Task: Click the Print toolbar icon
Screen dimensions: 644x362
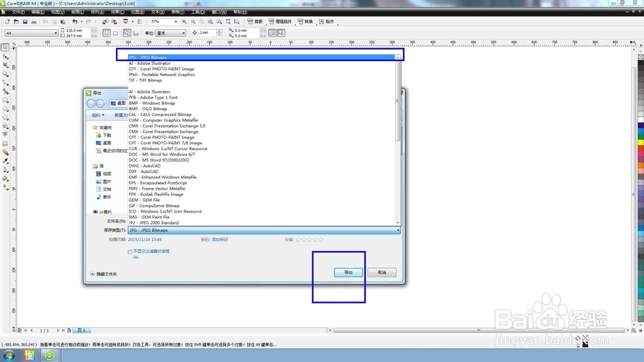Action: click(33, 21)
